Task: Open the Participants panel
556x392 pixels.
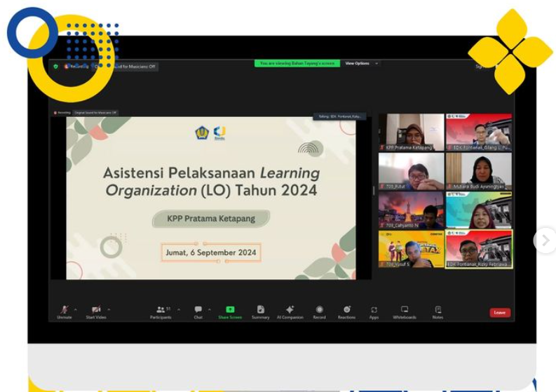Action: pyautogui.click(x=161, y=312)
